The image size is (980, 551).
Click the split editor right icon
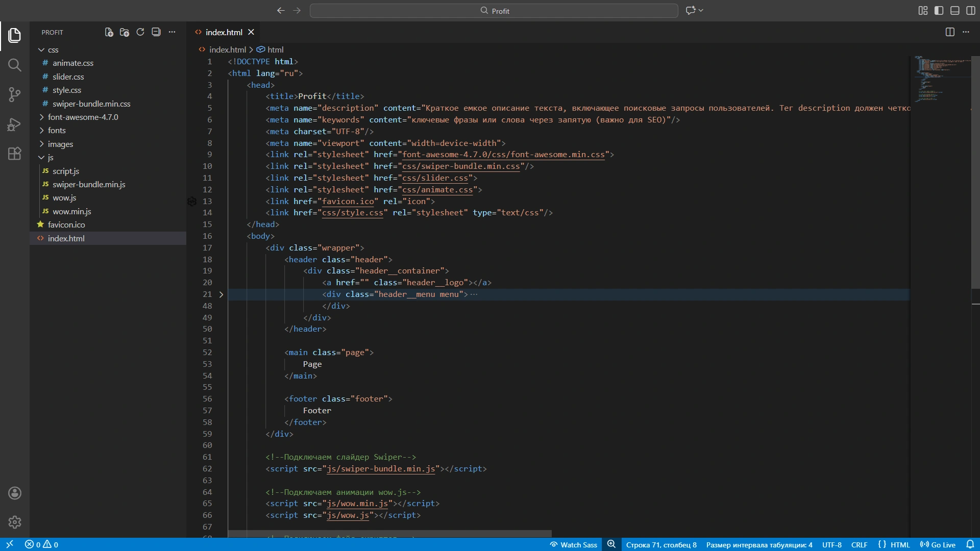point(950,32)
